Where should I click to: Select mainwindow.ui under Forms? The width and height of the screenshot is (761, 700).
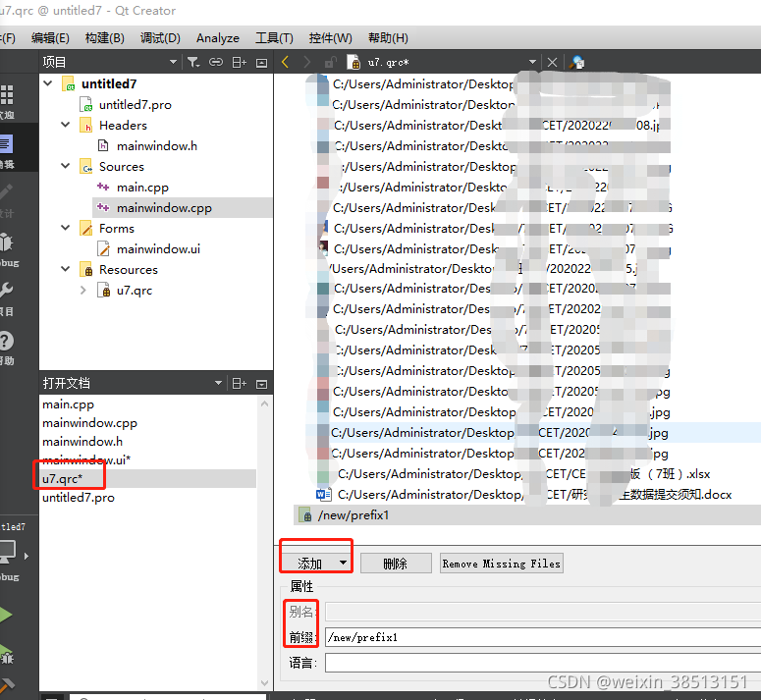[x=158, y=248]
